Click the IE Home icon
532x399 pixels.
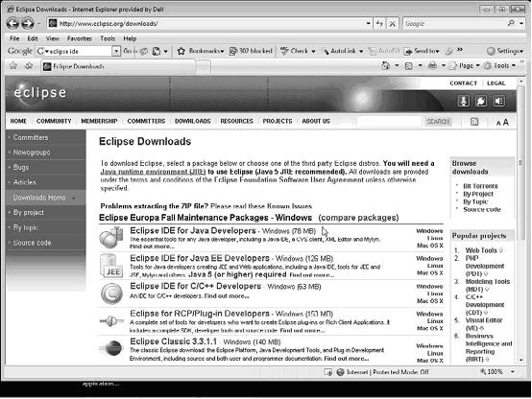point(386,65)
